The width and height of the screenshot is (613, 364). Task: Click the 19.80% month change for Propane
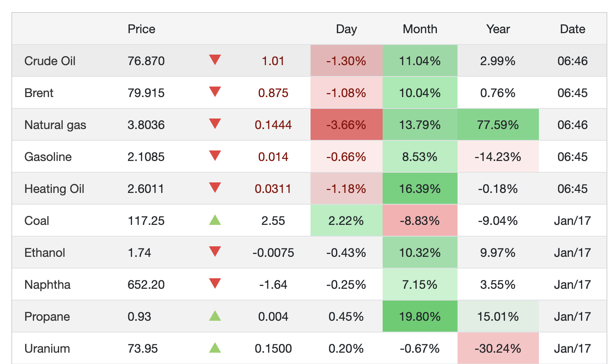[420, 316]
